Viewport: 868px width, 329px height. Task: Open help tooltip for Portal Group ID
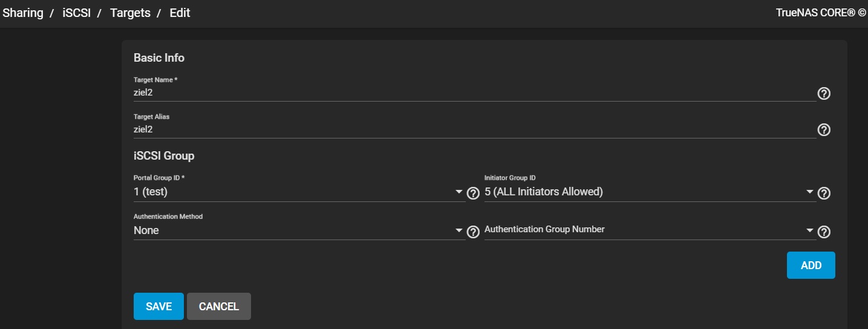[473, 194]
